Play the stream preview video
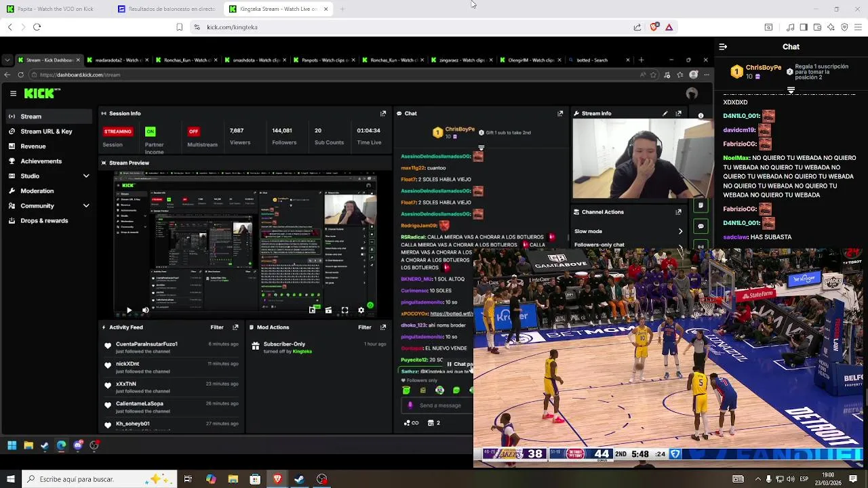868x488 pixels. coord(129,310)
